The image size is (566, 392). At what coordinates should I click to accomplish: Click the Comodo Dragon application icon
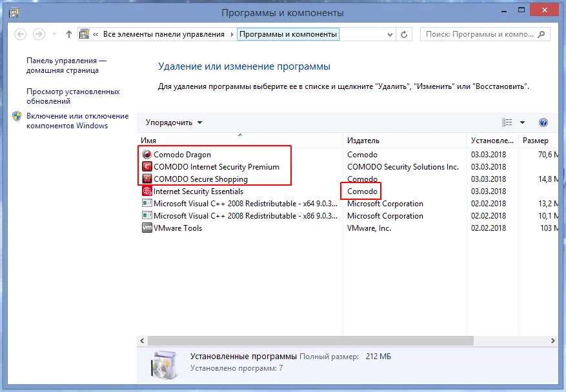pyautogui.click(x=147, y=154)
